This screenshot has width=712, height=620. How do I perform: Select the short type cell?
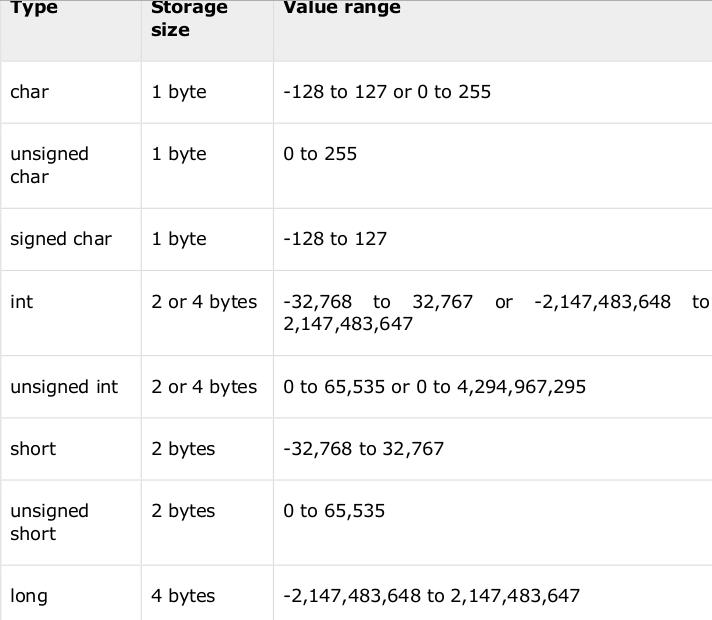point(70,449)
